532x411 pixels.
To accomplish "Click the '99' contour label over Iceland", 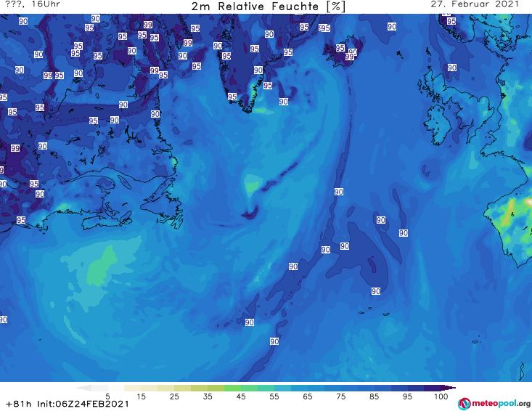I will tap(349, 57).
